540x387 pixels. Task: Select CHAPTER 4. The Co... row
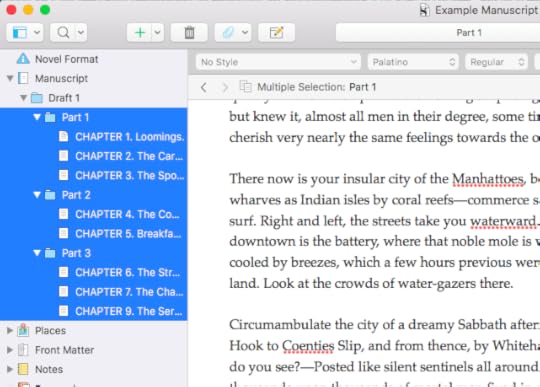(94, 215)
